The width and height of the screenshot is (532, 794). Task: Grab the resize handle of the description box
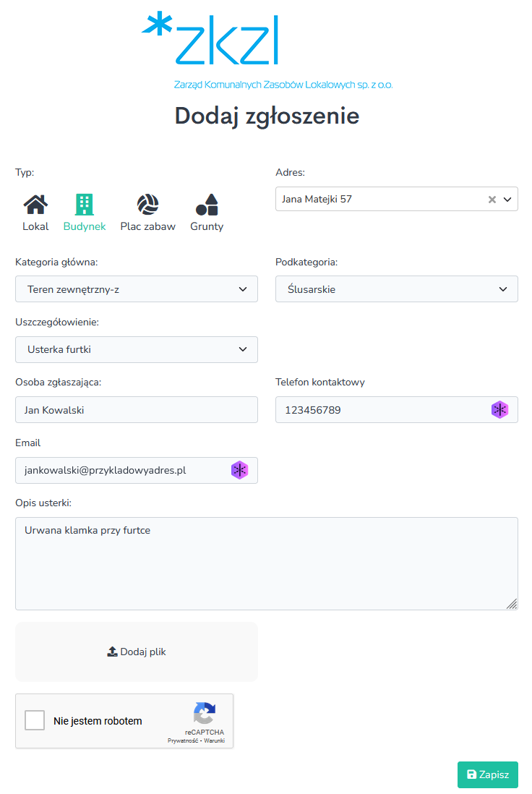(512, 604)
